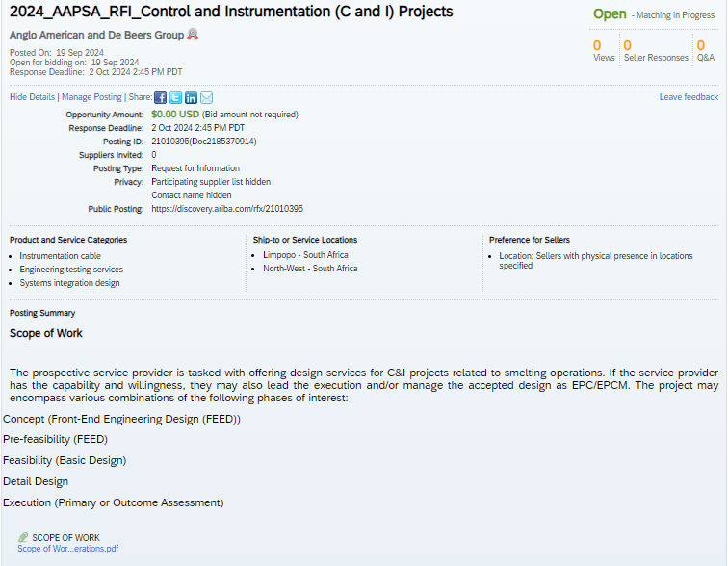Select the Systems integration design category
The image size is (728, 566).
tap(69, 283)
